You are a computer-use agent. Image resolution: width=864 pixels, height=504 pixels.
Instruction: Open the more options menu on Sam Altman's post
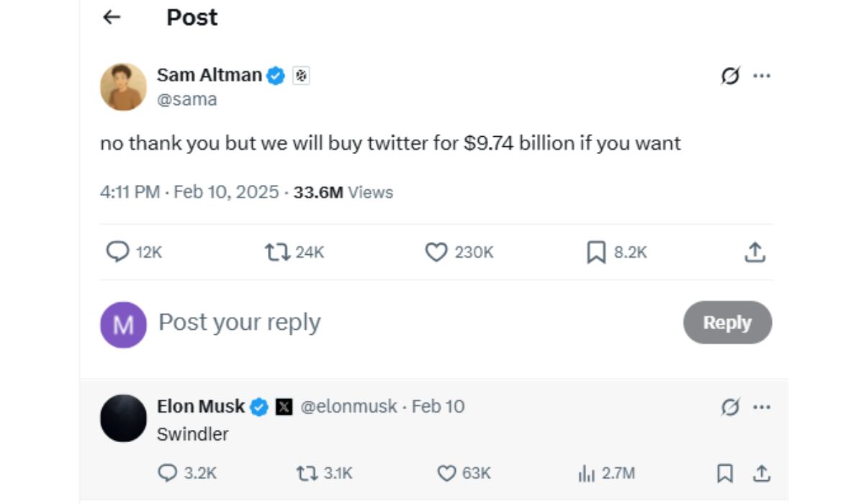tap(763, 75)
